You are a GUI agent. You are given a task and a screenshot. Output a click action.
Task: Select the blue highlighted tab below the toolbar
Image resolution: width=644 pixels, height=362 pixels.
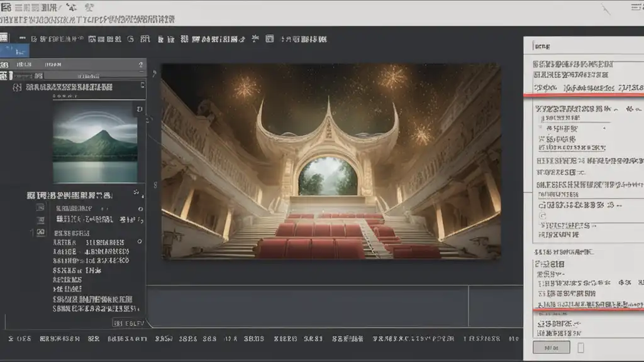pos(14,51)
